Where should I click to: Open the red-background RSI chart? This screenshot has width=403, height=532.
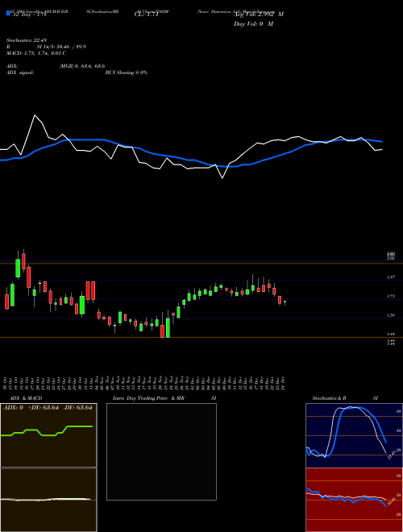(x=354, y=500)
